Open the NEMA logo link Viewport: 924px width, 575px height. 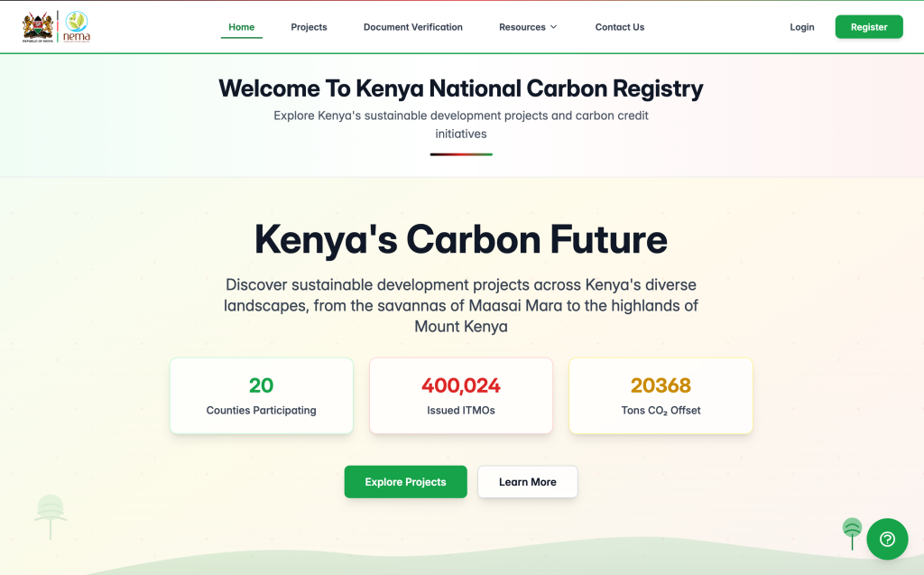(76, 26)
